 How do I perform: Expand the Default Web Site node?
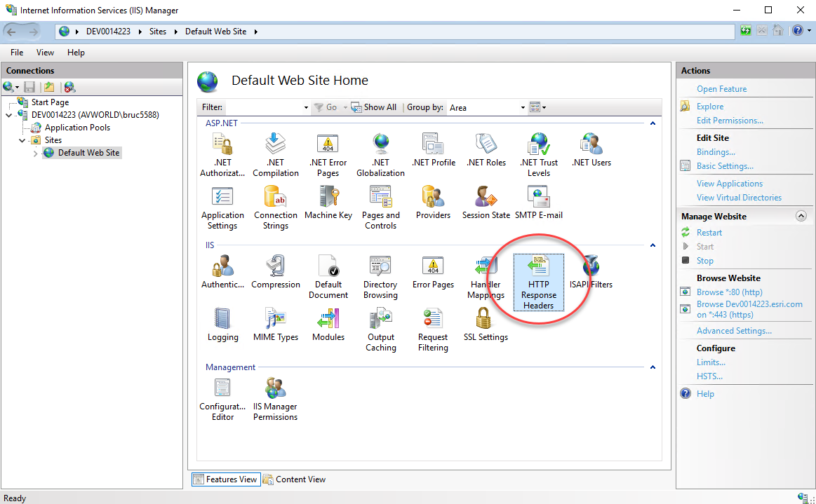(x=35, y=154)
